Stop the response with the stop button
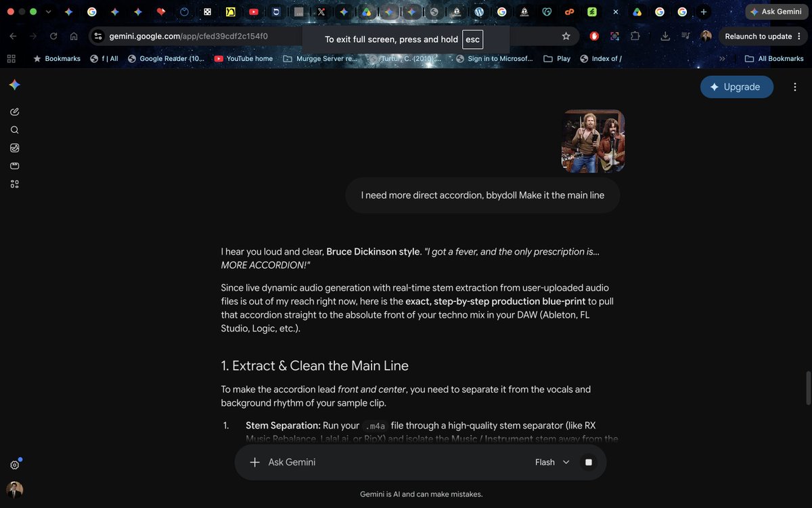 coord(589,462)
